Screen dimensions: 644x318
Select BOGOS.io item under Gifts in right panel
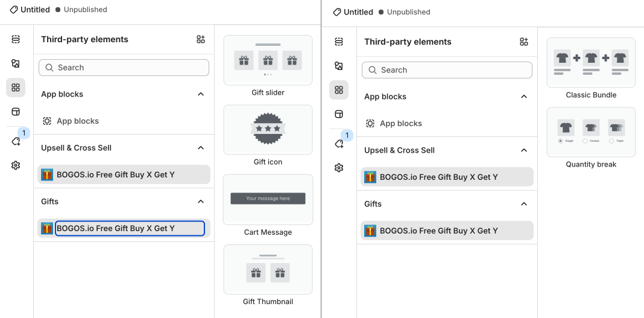[x=447, y=231]
